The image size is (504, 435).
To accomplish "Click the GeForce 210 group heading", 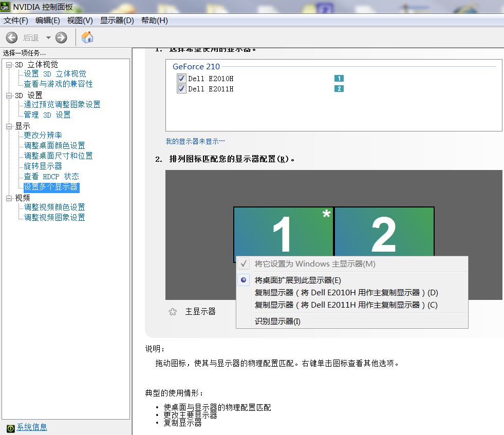I will coord(196,66).
